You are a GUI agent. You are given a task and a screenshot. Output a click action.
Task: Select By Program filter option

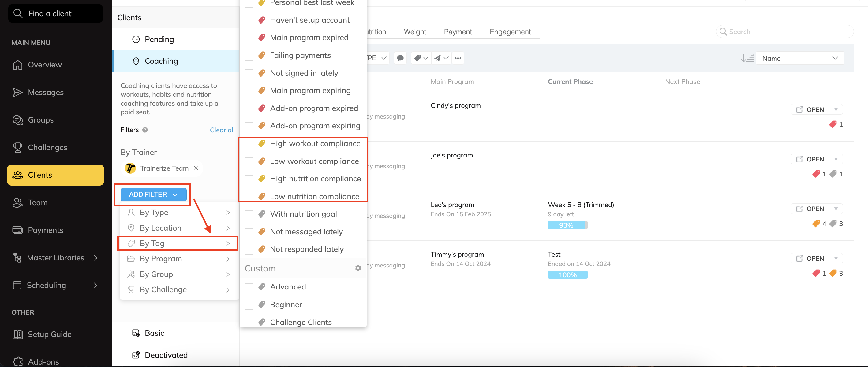[179, 259]
